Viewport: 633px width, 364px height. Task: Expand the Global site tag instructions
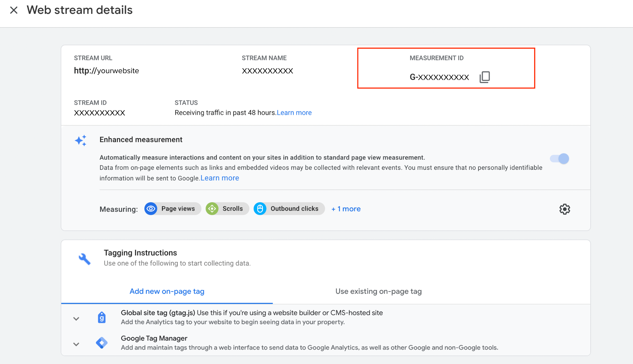click(x=76, y=318)
